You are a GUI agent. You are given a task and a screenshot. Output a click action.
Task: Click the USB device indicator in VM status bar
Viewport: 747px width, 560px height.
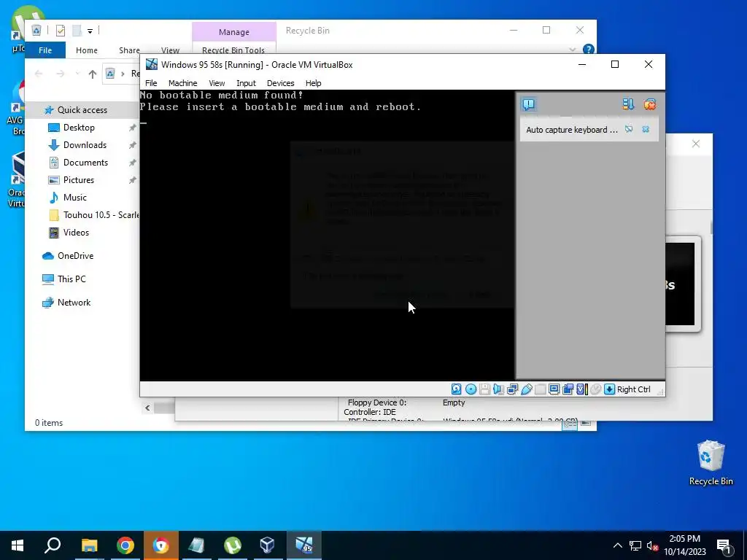(x=527, y=389)
